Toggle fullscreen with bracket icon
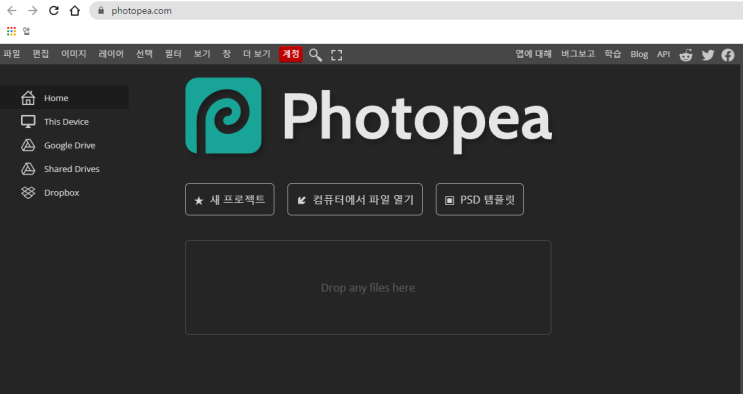743x394 pixels. point(336,55)
